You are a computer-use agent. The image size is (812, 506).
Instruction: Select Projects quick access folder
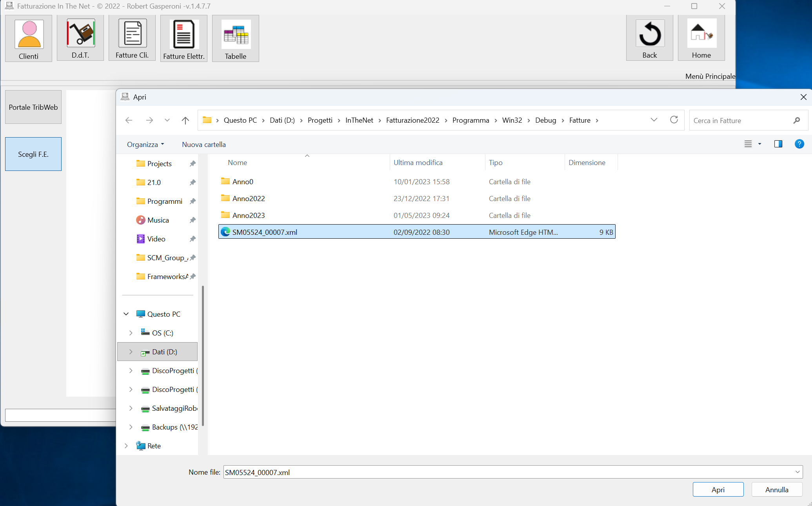160,163
